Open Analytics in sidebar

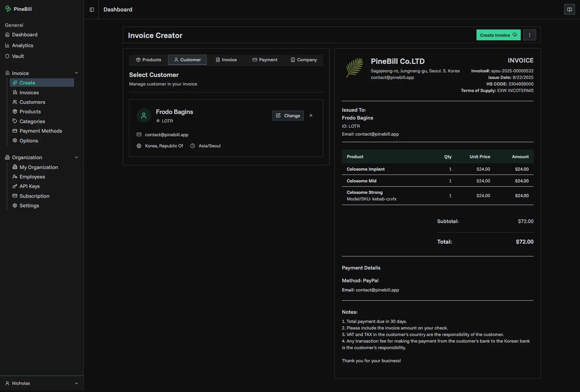[x=23, y=46]
